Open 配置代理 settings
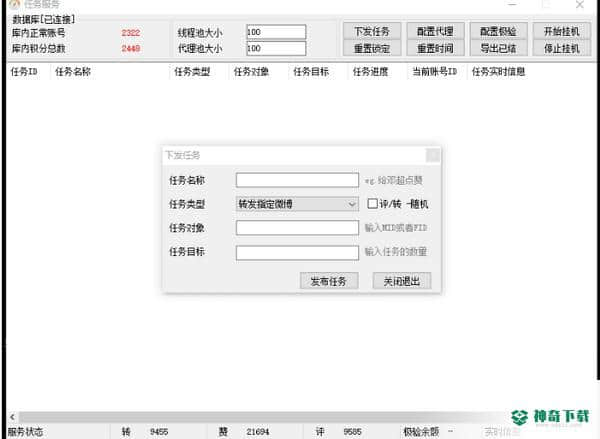 coord(435,31)
